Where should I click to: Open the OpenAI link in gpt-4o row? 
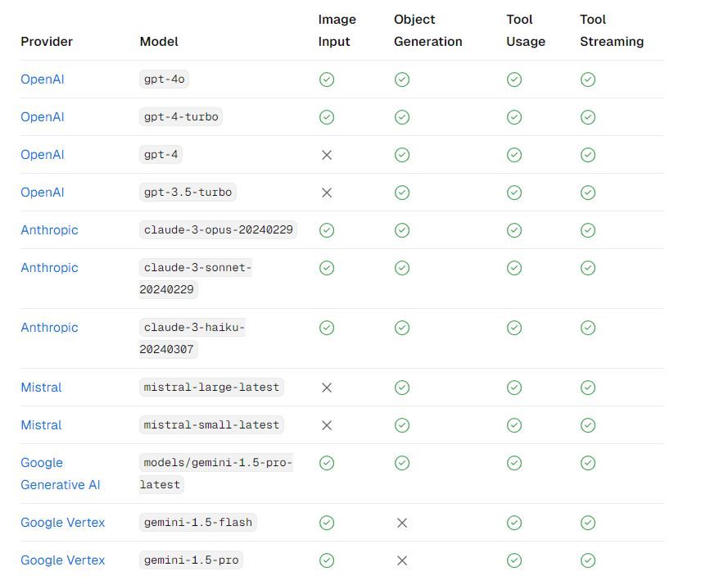[43, 79]
